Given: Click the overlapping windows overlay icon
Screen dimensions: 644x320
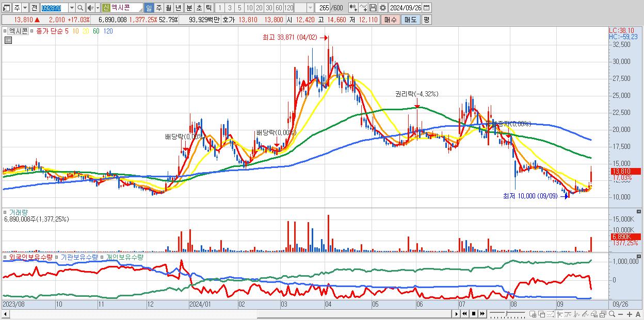Looking at the screenshot, I should [x=541, y=314].
